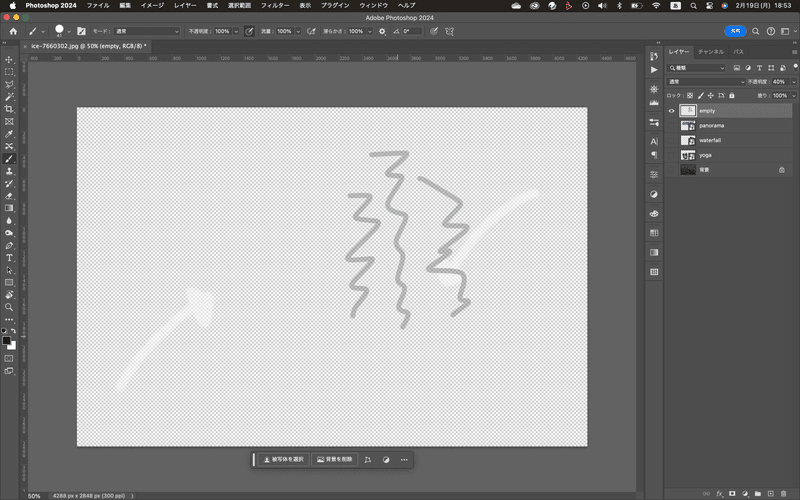Open the ファイル menu
Viewport: 800px width, 500px height.
pos(98,5)
